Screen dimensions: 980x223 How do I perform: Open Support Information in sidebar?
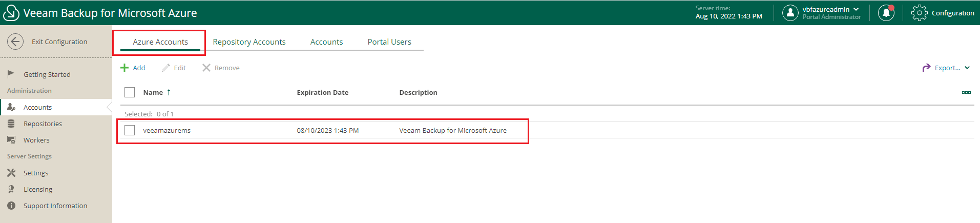(x=55, y=206)
